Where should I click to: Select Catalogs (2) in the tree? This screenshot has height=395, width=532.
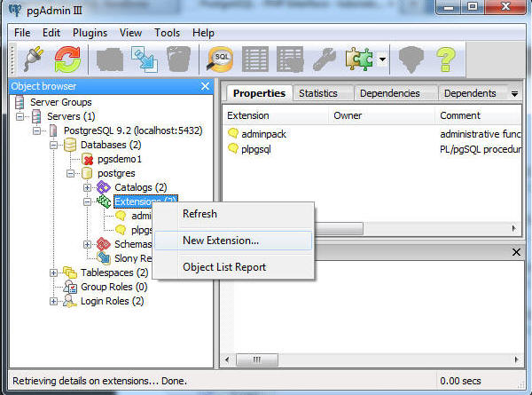point(140,187)
